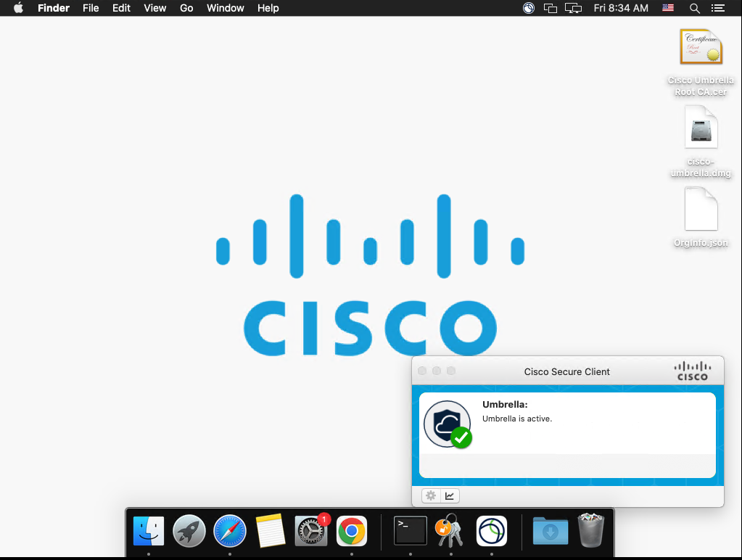
Task: Open the View menu
Action: (154, 8)
